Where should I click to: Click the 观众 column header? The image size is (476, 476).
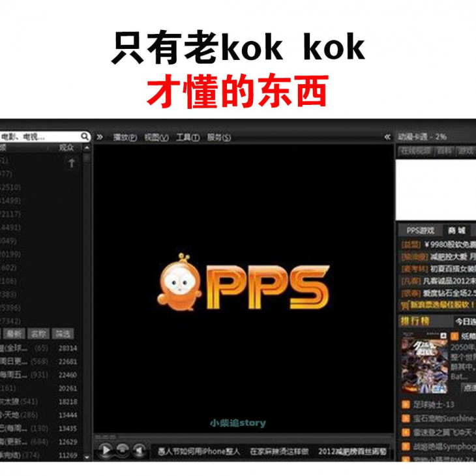point(67,147)
